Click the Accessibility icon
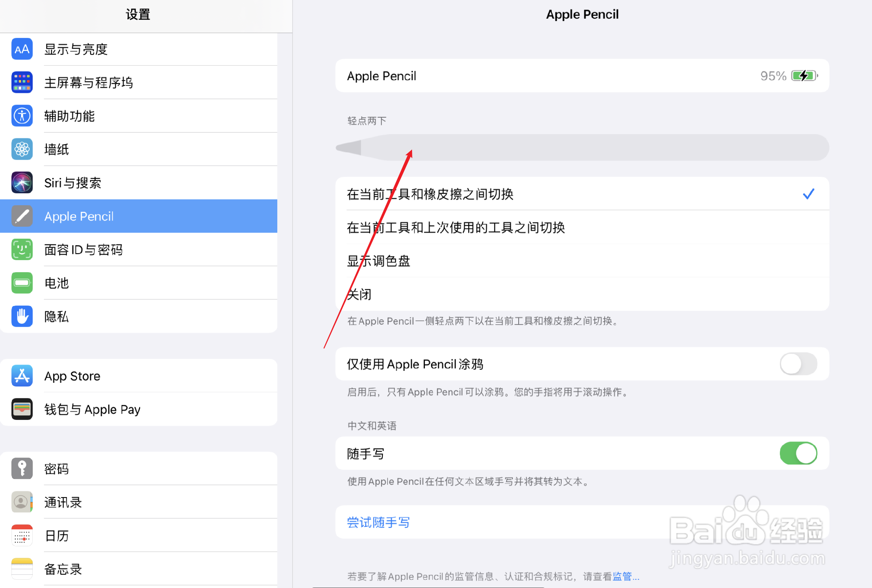Screen dimensions: 872x588 click(x=22, y=116)
